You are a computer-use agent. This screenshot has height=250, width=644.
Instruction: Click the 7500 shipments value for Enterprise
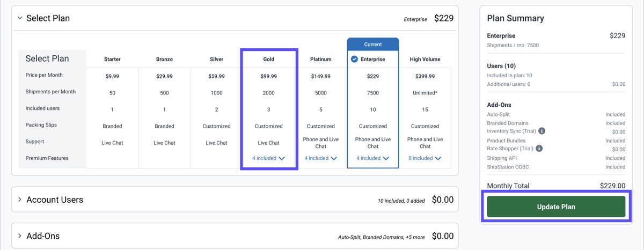[372, 93]
